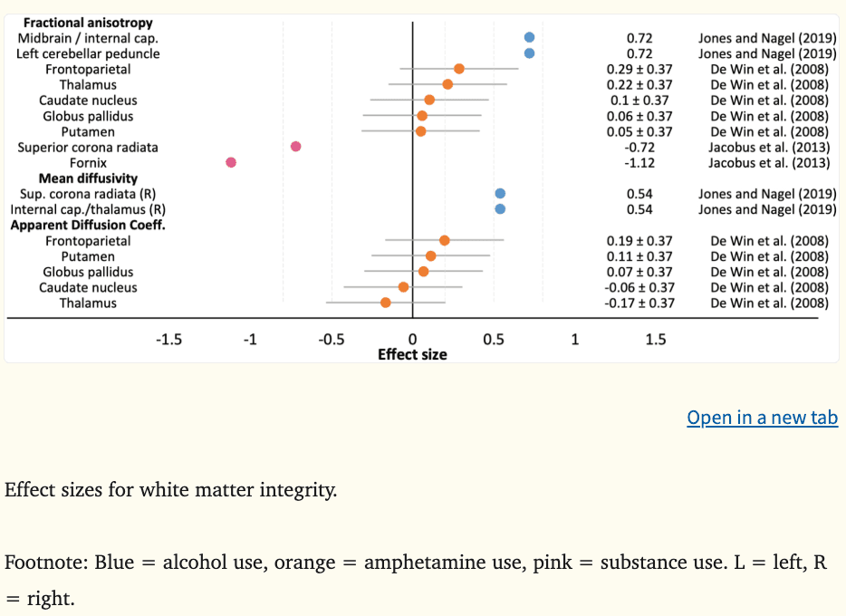Open the figure in a new tab
Screen dimensions: 846x616
762,418
